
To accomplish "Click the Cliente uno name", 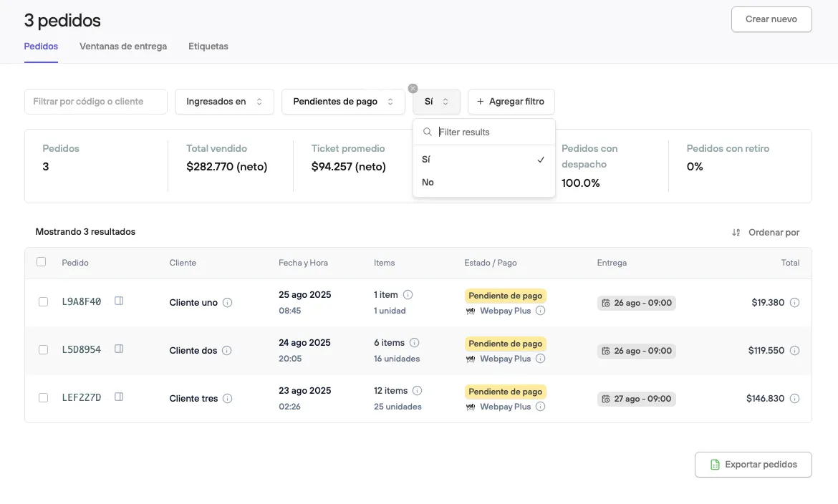I will pyautogui.click(x=193, y=303).
